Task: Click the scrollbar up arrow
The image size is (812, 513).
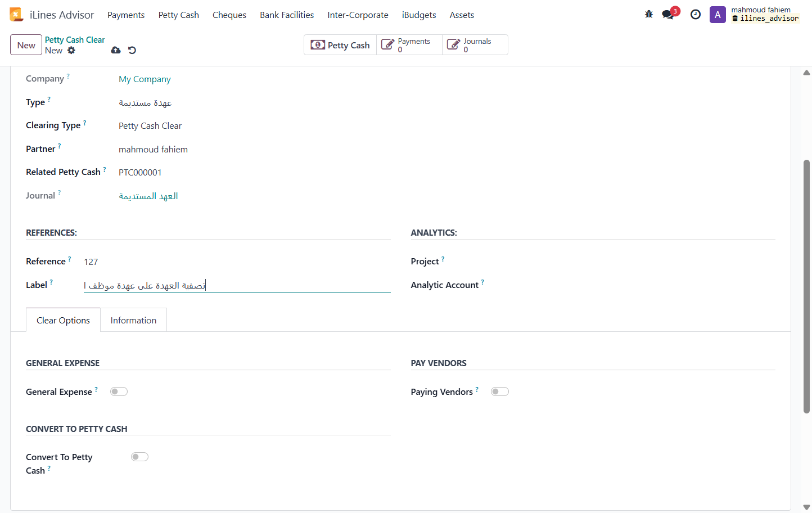Action: pyautogui.click(x=807, y=73)
